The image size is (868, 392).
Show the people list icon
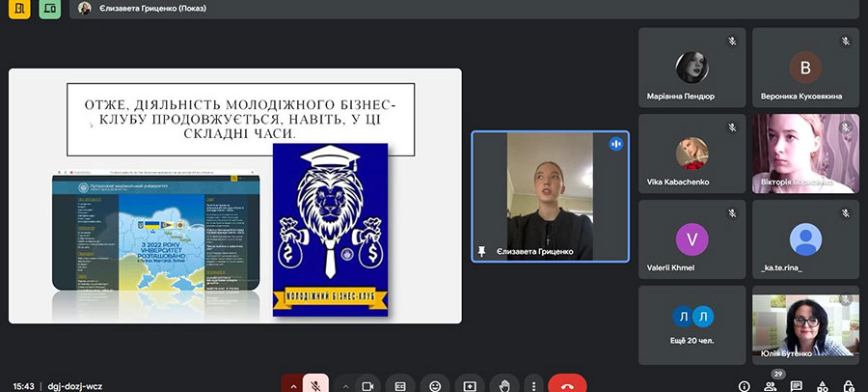click(770, 386)
